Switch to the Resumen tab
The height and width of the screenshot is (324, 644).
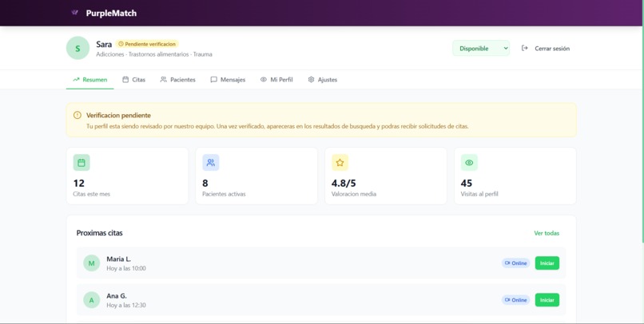[x=90, y=80]
